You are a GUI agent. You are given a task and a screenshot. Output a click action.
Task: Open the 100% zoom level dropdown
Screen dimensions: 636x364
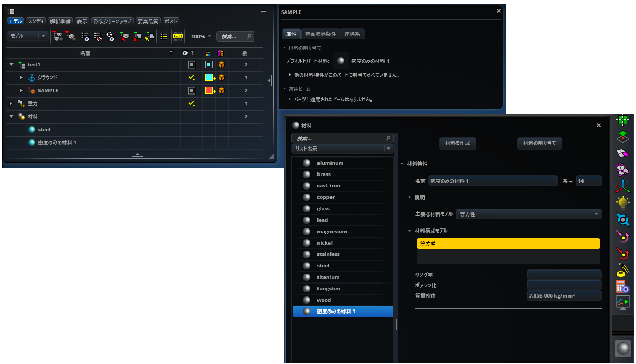[x=209, y=36]
